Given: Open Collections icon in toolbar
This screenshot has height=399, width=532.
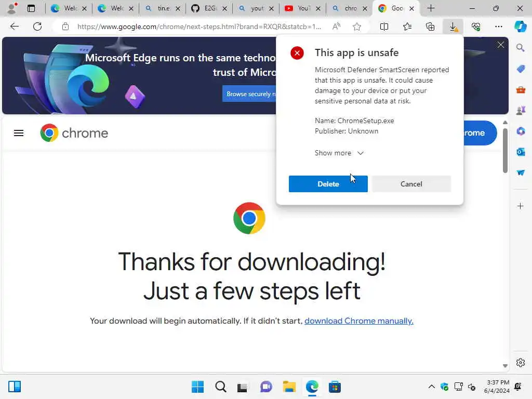Looking at the screenshot, I should tap(430, 26).
